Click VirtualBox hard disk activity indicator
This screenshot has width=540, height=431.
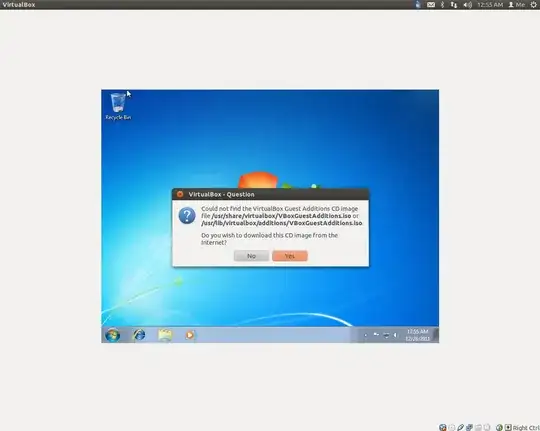click(x=443, y=428)
